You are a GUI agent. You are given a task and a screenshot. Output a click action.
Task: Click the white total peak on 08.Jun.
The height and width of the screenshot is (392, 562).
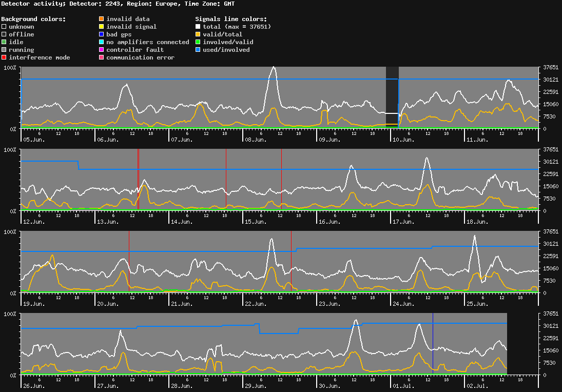(x=274, y=67)
